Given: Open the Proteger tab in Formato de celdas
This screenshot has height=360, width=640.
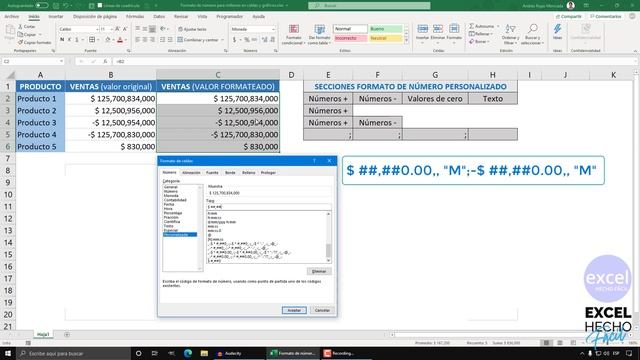Looking at the screenshot, I should (268, 173).
